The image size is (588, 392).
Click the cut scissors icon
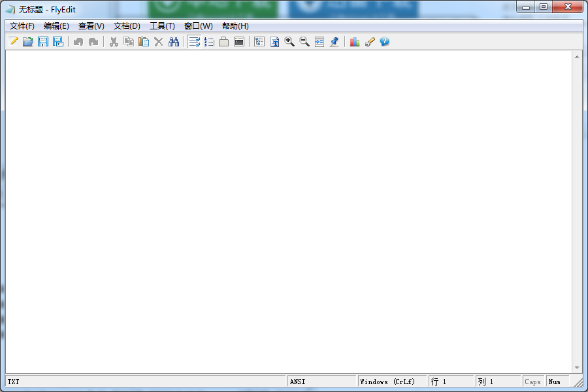click(x=114, y=42)
